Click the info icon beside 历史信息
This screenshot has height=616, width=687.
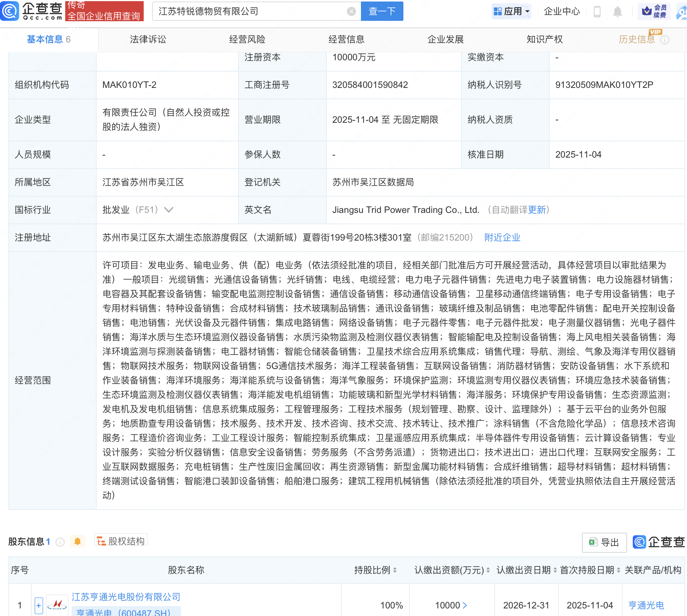665,40
